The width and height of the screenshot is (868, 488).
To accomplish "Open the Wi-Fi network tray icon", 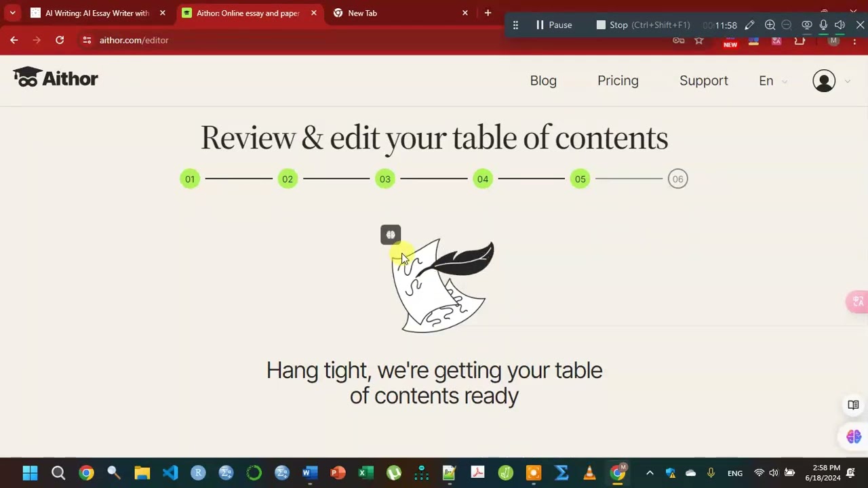I will click(759, 473).
